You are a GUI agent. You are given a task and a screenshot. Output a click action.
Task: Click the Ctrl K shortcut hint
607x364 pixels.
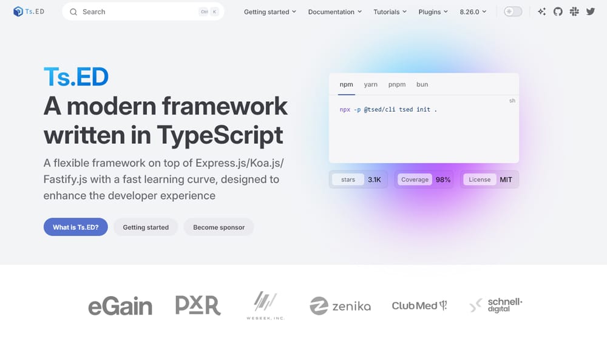click(x=209, y=12)
